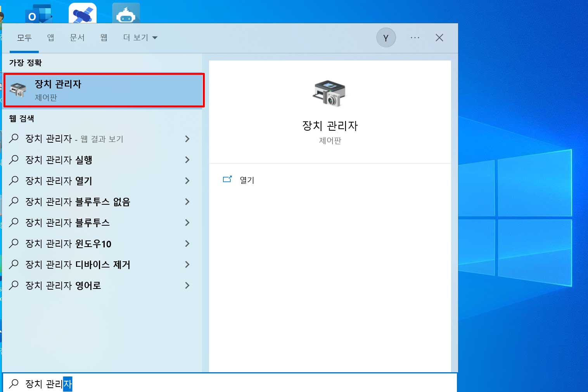Click search icon beside 영어로 suggestion
588x392 pixels.
pos(14,285)
